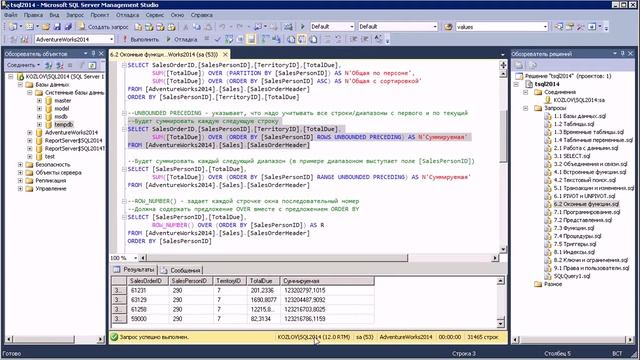Collapse the ROW_NUMBER comment code block
This screenshot has width=640, height=360.
[124, 201]
